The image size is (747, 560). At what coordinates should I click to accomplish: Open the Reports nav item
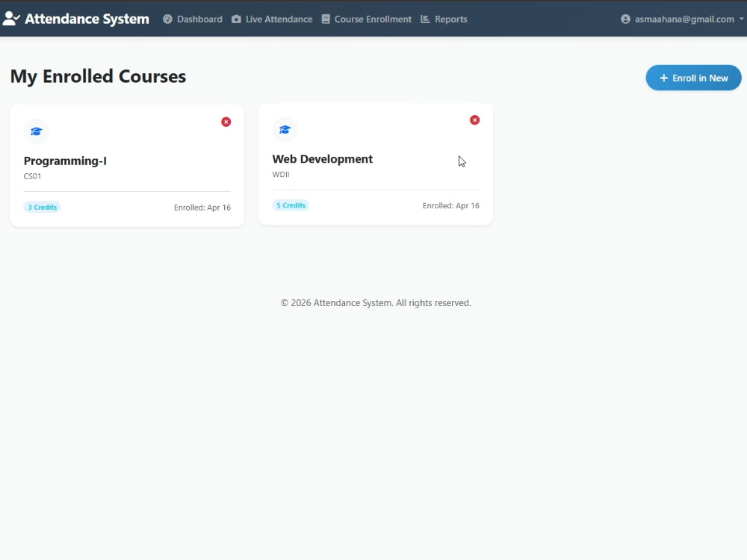pyautogui.click(x=444, y=19)
